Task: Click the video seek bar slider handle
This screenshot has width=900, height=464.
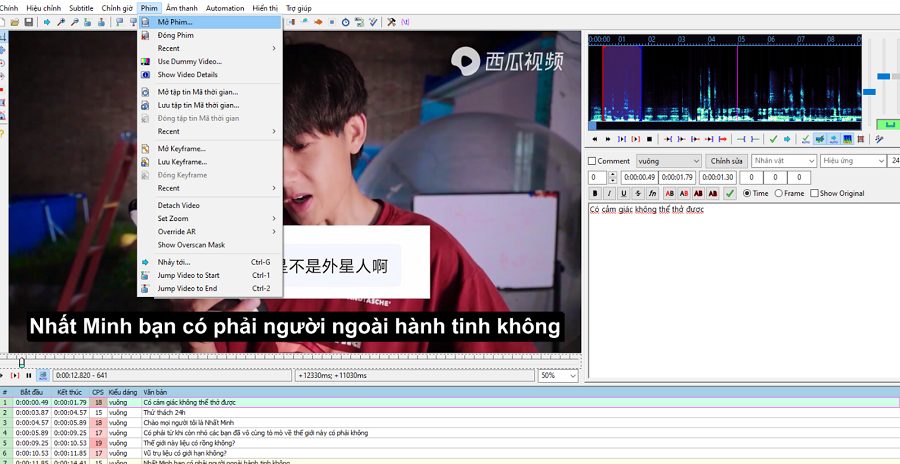Action: (x=21, y=362)
